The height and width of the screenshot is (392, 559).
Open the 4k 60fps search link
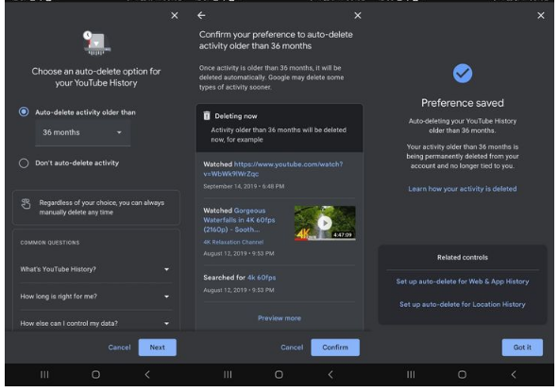point(262,278)
